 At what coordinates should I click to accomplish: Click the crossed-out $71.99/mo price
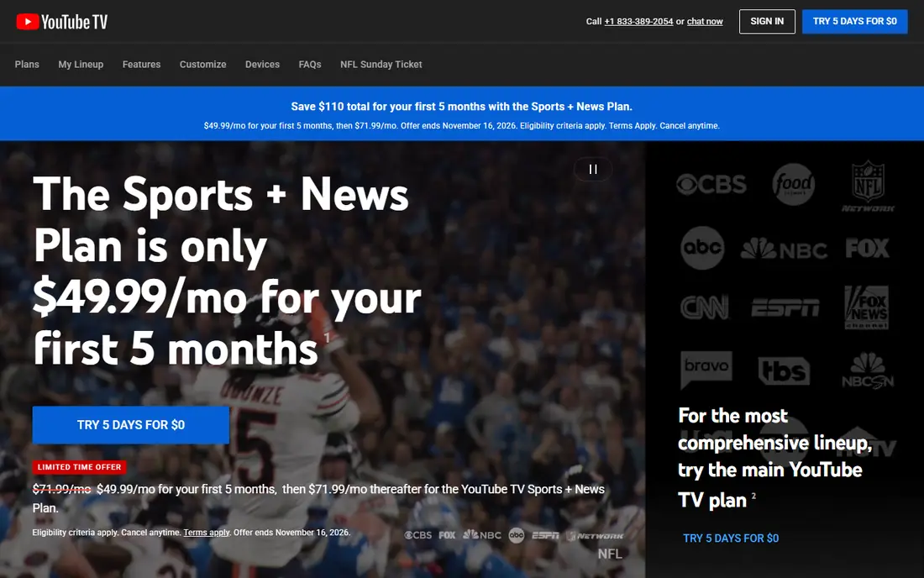[61, 489]
